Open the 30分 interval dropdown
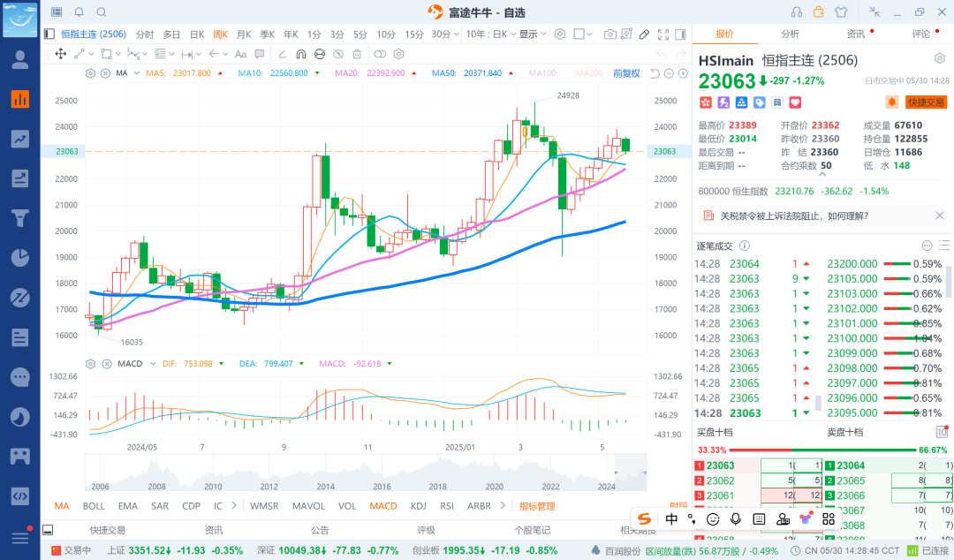The image size is (954, 560). tap(444, 34)
